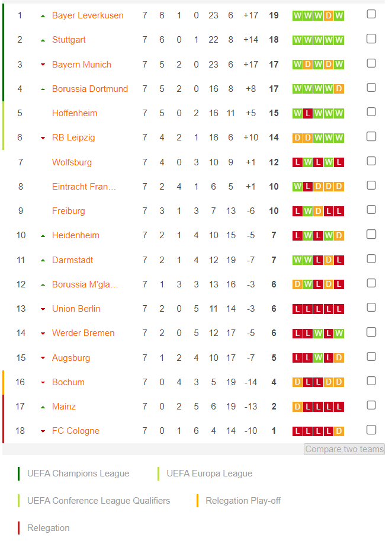This screenshot has width=392, height=544.
Task: Tick the compare checkbox for Borussia Dortmund
Action: click(x=371, y=88)
